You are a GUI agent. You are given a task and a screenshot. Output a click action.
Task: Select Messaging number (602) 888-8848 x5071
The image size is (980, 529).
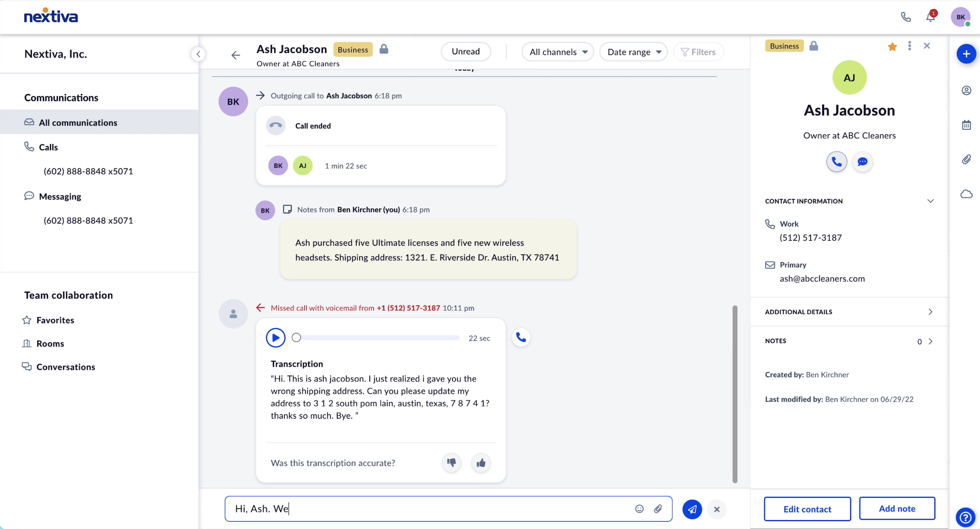(88, 221)
